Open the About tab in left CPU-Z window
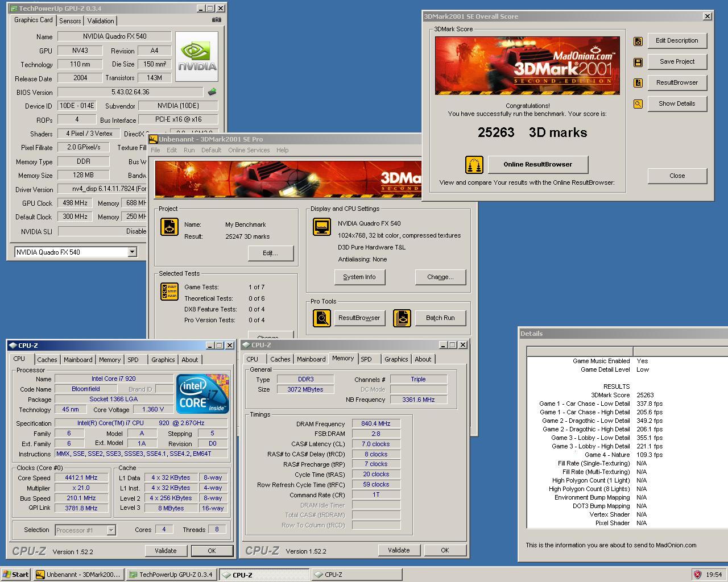 pos(190,360)
